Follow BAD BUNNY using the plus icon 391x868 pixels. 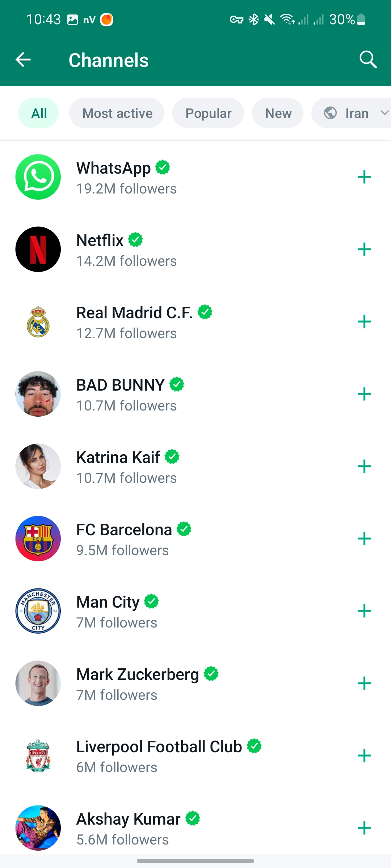tap(364, 394)
